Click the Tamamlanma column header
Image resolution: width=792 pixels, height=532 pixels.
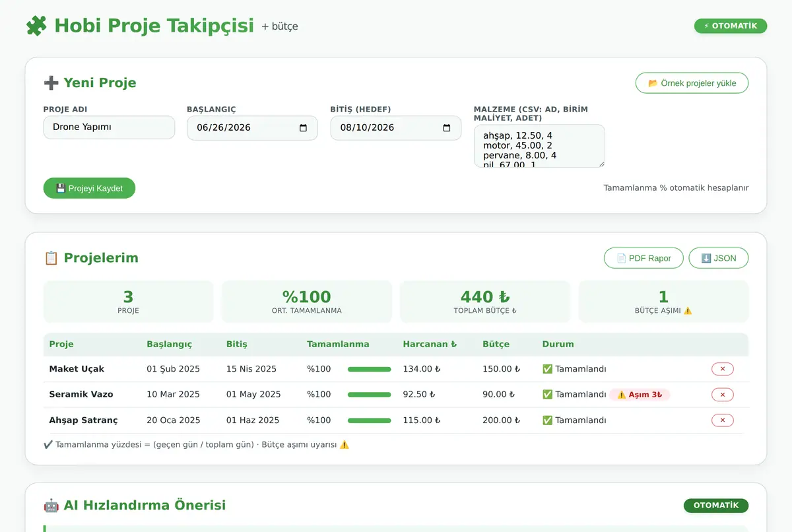[338, 345]
